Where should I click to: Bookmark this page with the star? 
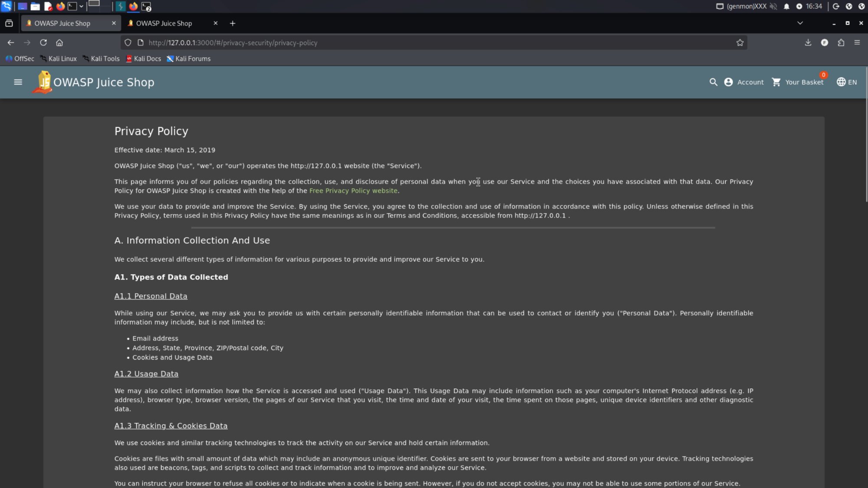740,43
